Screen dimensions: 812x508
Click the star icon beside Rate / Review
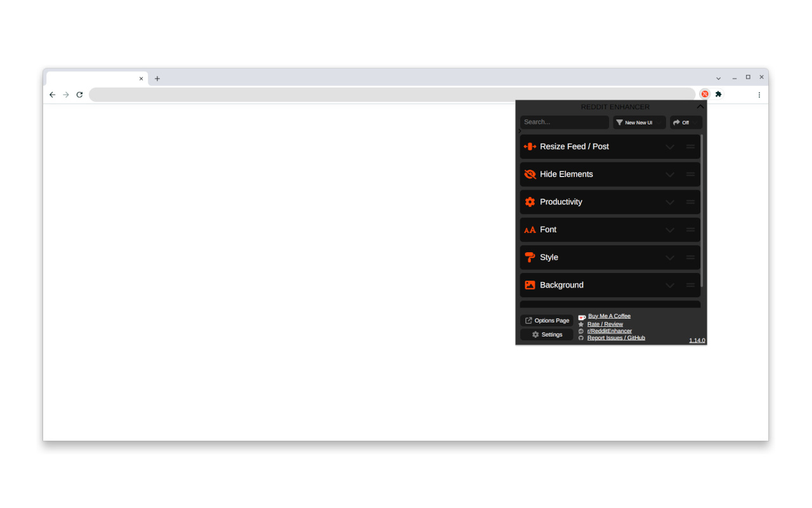581,324
